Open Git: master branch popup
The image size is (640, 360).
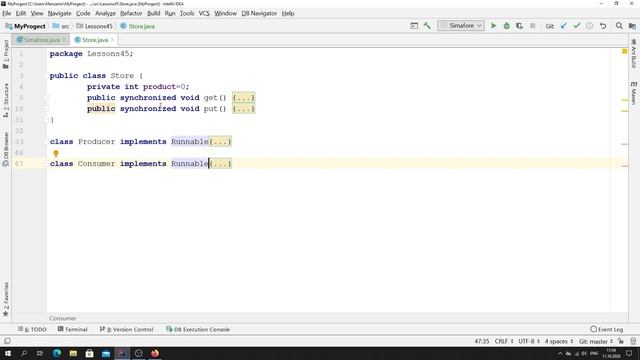pyautogui.click(x=596, y=341)
